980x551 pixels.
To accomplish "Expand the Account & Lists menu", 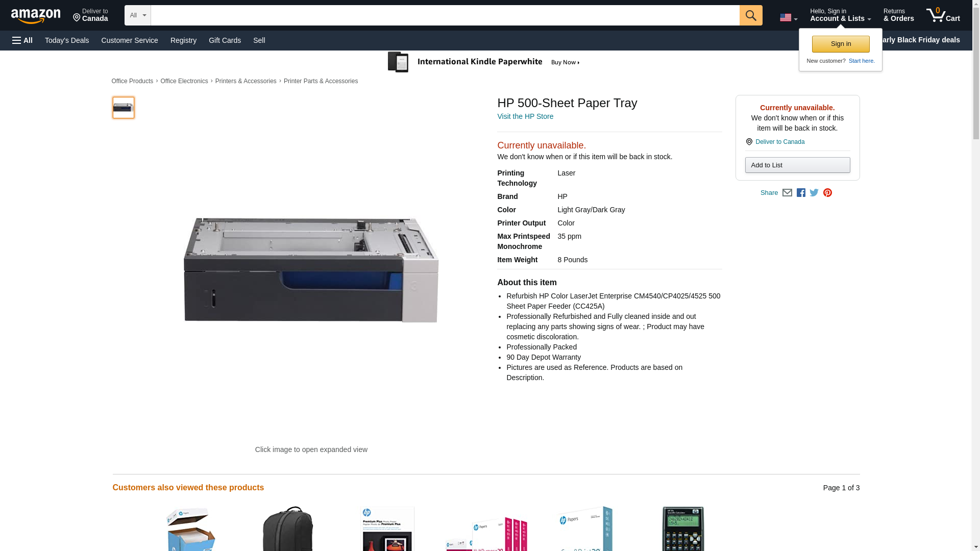I will coord(840,15).
